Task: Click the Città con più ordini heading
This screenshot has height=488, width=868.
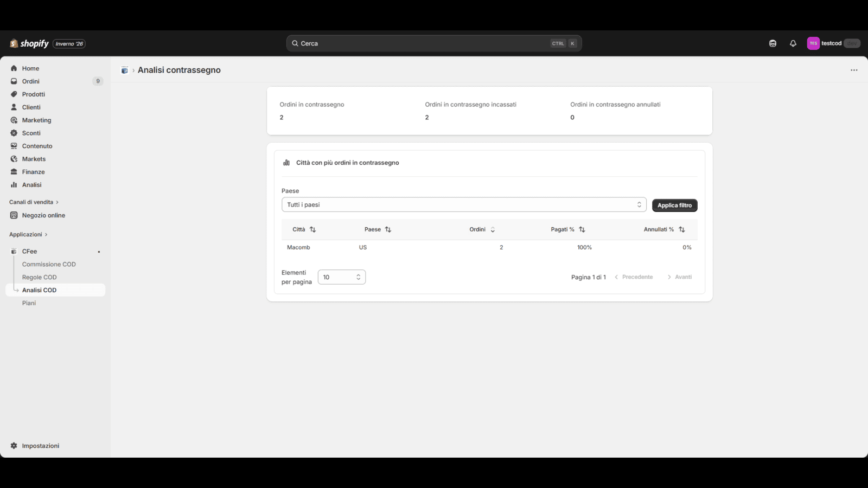Action: [348, 163]
